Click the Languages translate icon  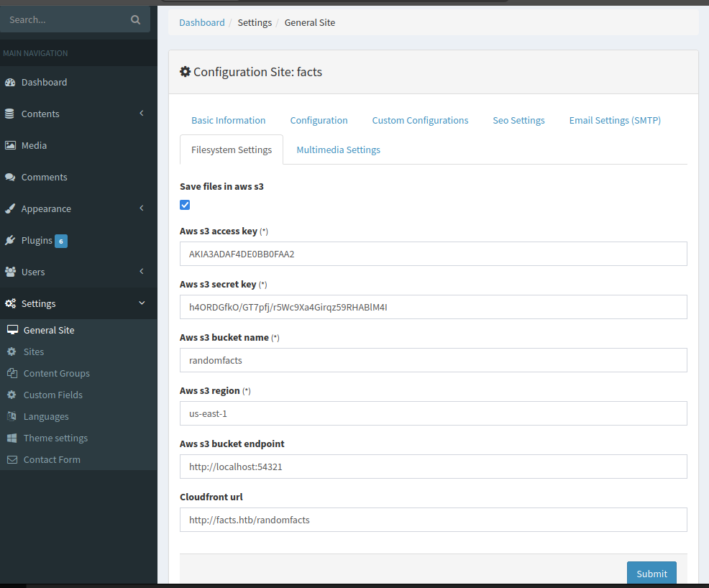pos(12,415)
